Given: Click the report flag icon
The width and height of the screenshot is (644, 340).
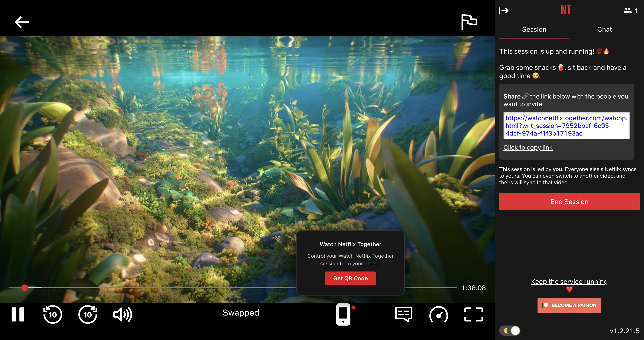Looking at the screenshot, I should [x=469, y=22].
